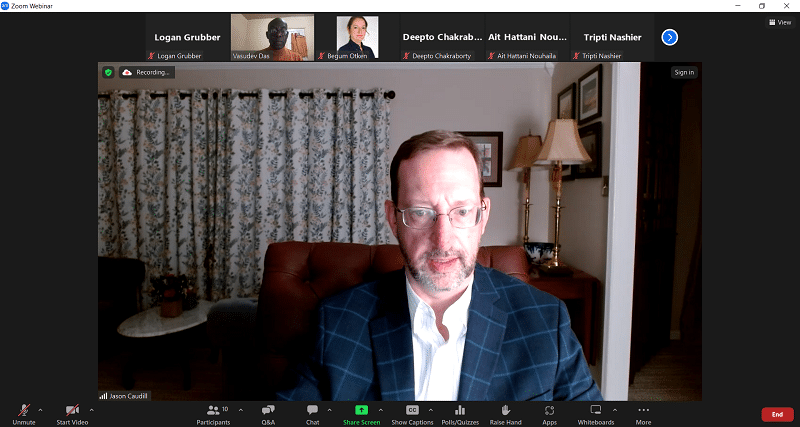Expand video options arrow beside Start Video
Screen dimensions: 800x427
tap(92, 409)
